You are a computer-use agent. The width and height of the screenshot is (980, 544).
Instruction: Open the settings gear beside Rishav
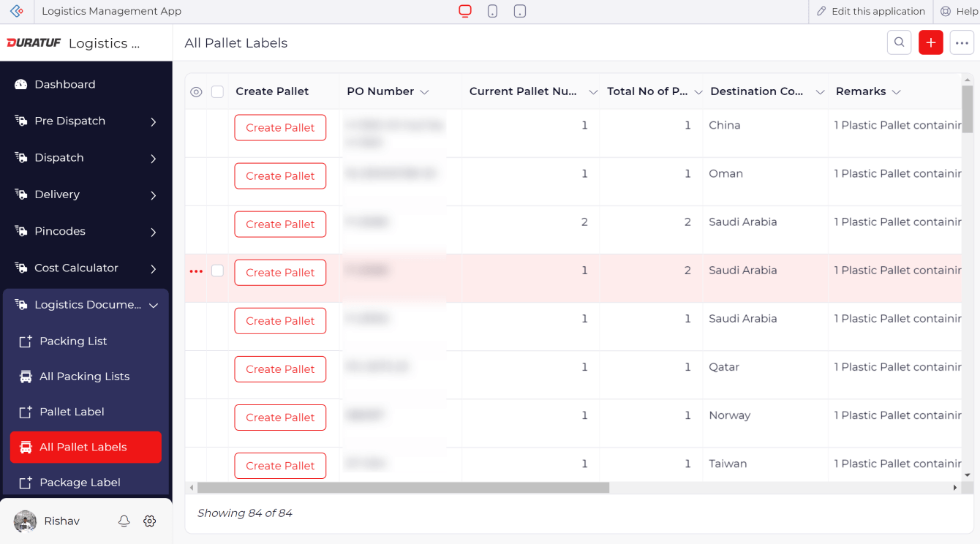point(150,521)
